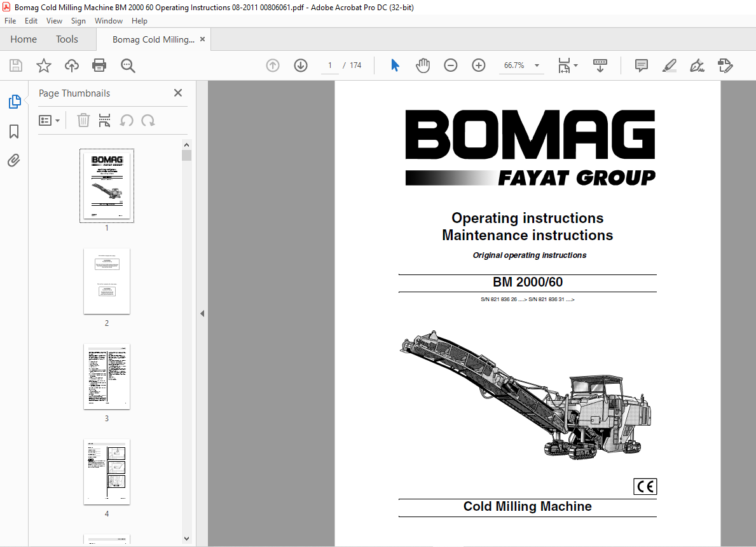Select the Bomag Cold Milling document tab

click(x=153, y=39)
